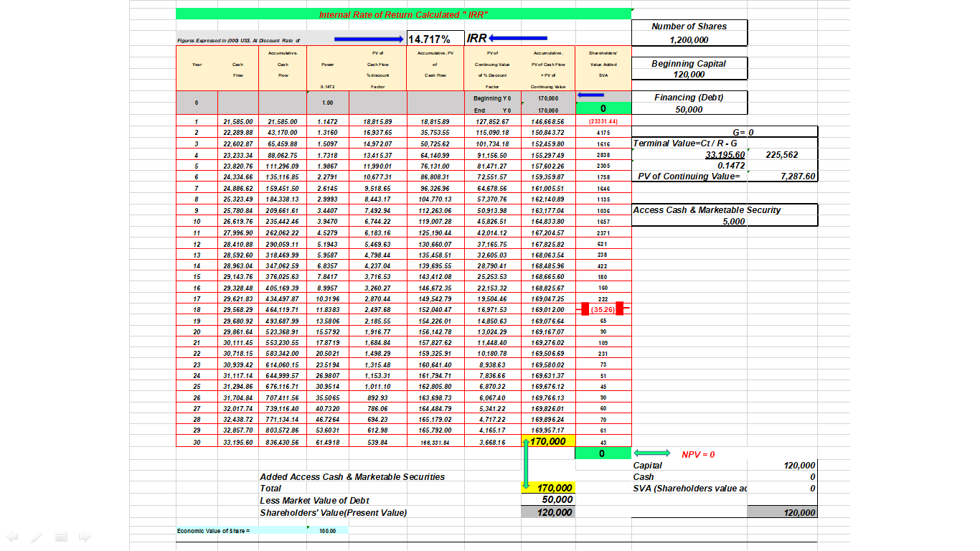Select PV of cash flow 18,815.89 in PV column
The image size is (980, 551).
(378, 122)
